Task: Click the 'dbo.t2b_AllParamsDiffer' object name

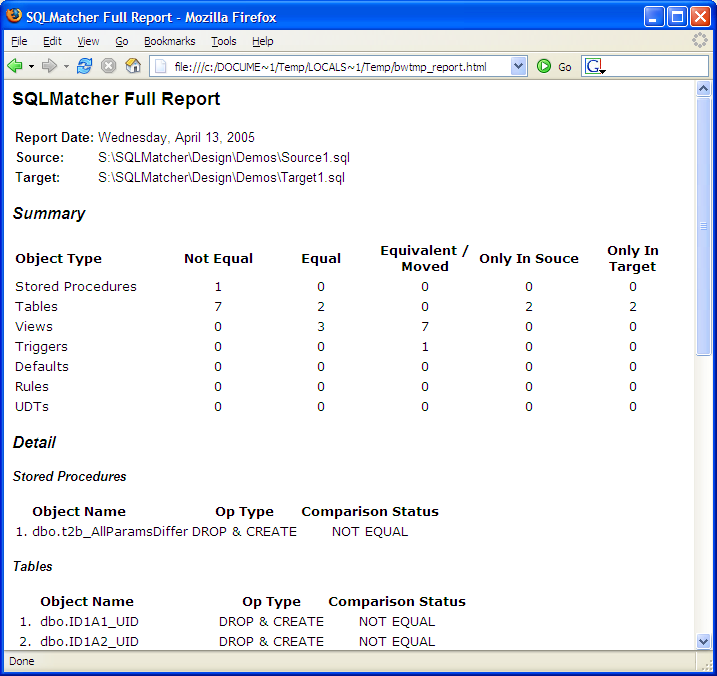Action: pyautogui.click(x=110, y=532)
